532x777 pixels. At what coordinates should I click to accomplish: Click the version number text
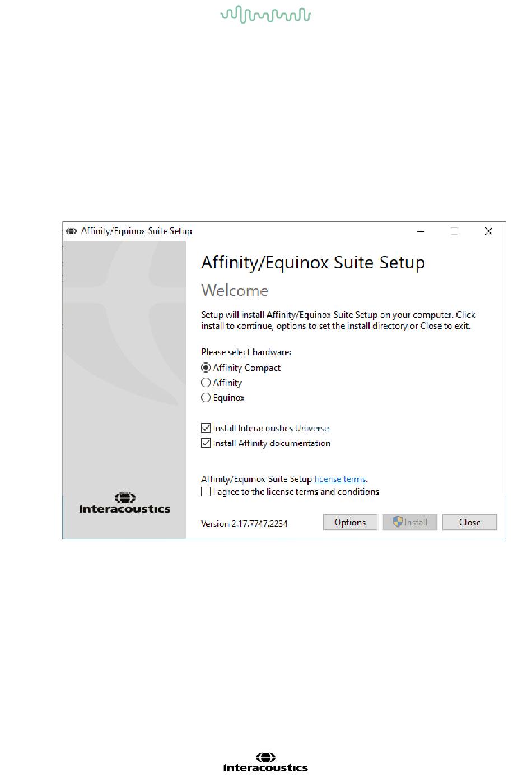[244, 524]
